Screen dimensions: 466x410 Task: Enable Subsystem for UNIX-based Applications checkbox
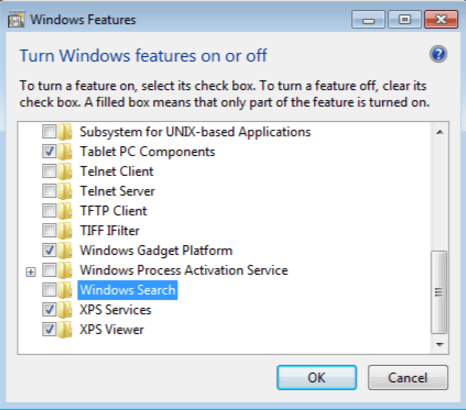49,132
